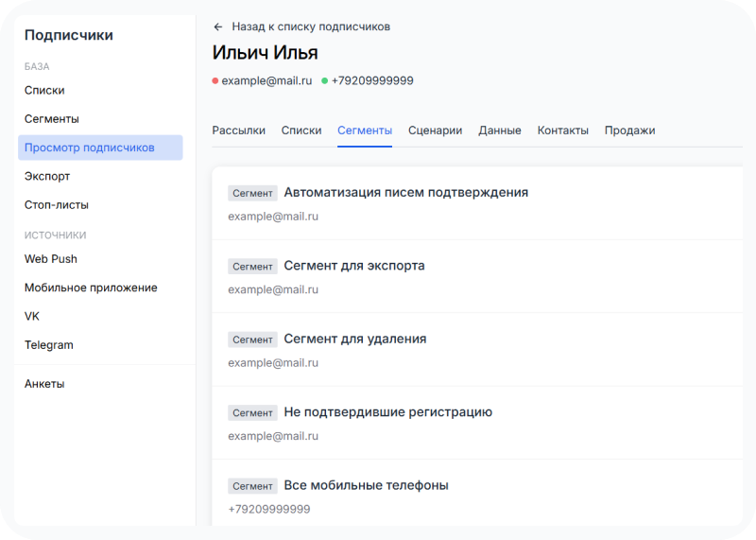Open Стоп-листы sidebar item

pyautogui.click(x=57, y=204)
